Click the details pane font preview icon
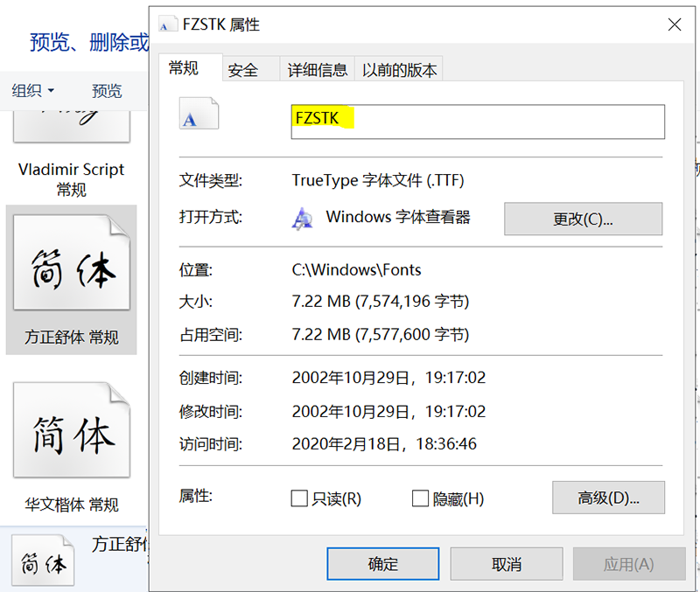 (43, 561)
